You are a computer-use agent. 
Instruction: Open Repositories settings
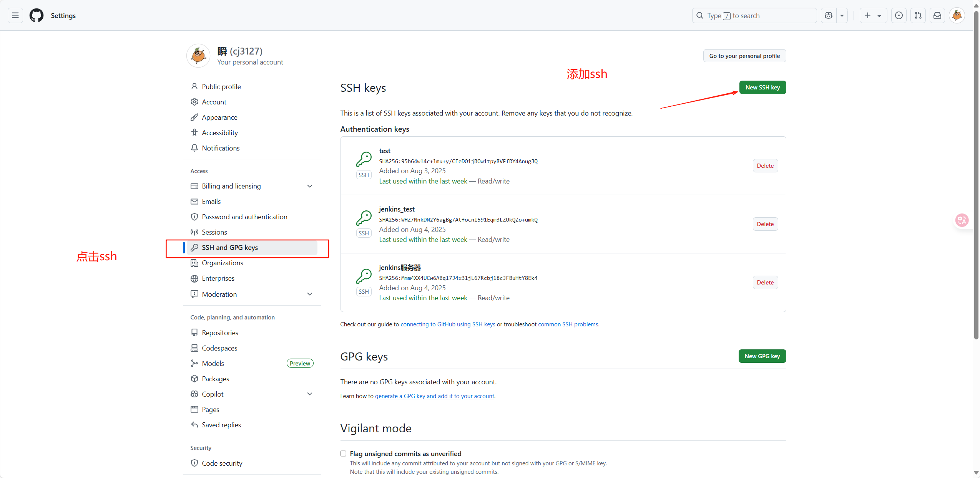(x=252, y=332)
